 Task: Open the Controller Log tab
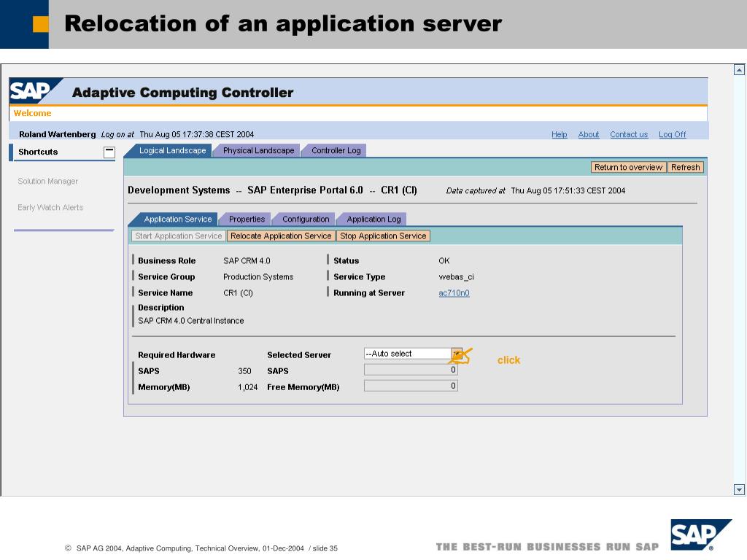click(336, 150)
